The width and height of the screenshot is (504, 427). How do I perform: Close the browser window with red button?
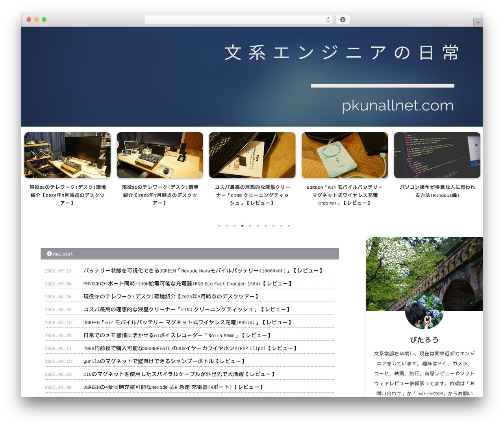pos(29,20)
